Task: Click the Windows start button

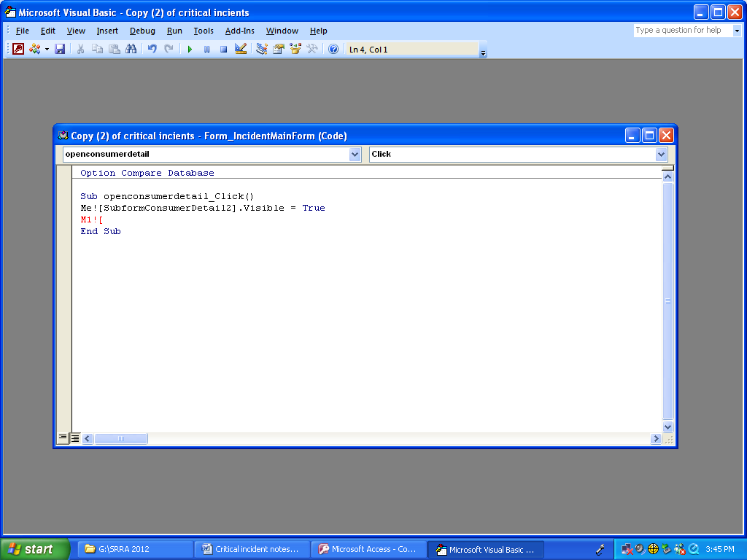Action: point(34,549)
